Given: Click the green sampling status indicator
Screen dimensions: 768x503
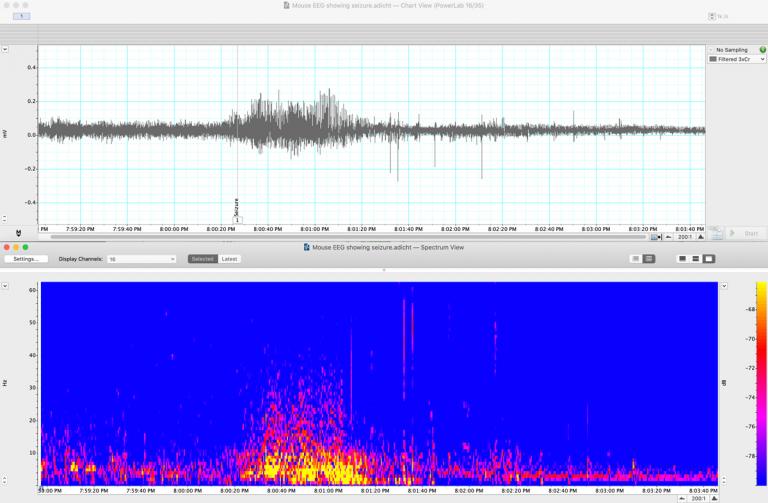Looking at the screenshot, I should tap(762, 49).
